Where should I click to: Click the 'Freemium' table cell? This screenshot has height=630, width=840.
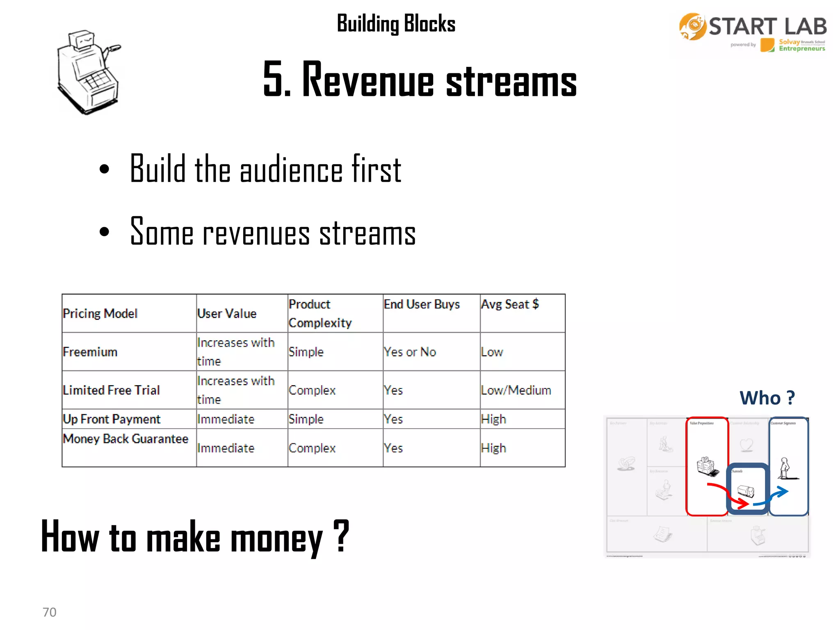pyautogui.click(x=129, y=352)
